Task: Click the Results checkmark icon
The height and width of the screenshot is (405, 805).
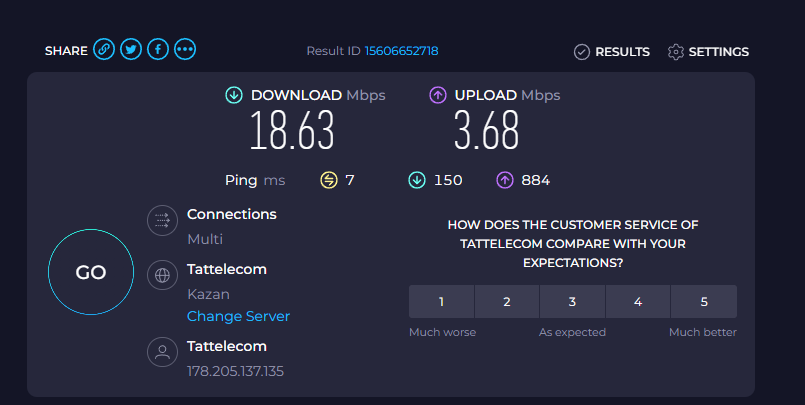Action: pyautogui.click(x=582, y=52)
